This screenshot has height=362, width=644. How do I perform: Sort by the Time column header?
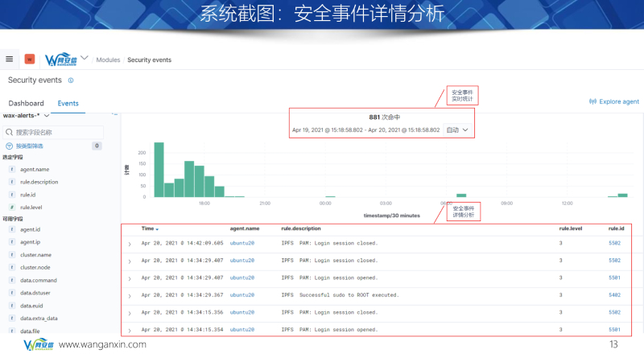pos(150,228)
